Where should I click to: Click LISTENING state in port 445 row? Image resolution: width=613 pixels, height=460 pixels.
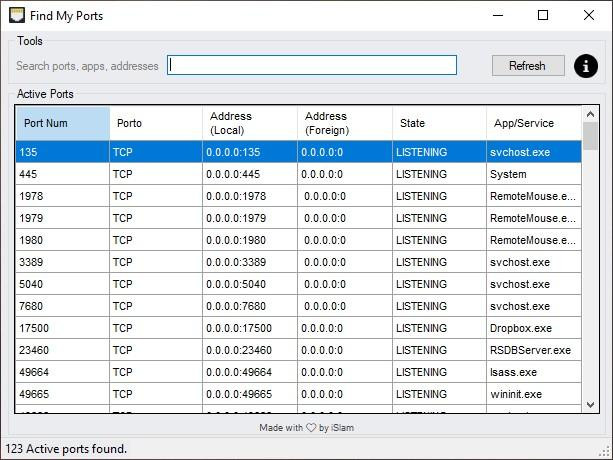[x=439, y=174]
